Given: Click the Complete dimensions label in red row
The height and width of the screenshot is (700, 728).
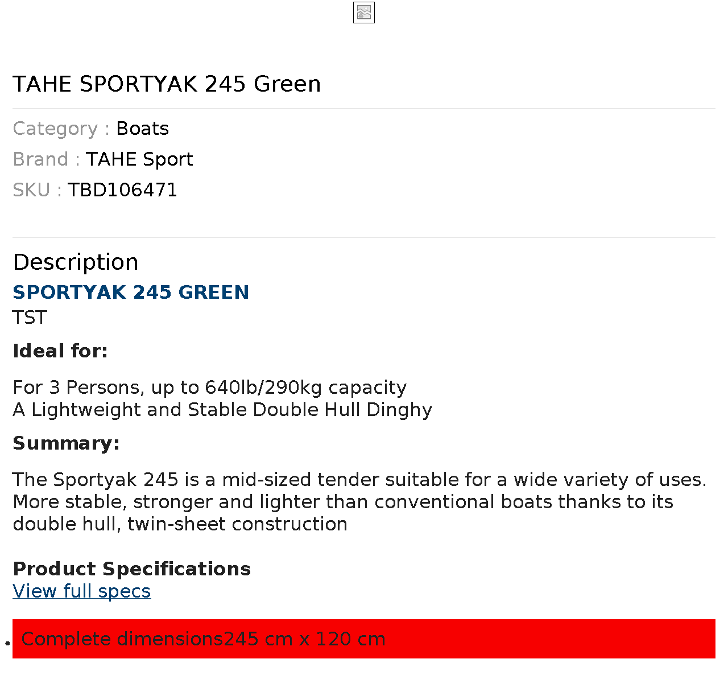Looking at the screenshot, I should pyautogui.click(x=122, y=639).
